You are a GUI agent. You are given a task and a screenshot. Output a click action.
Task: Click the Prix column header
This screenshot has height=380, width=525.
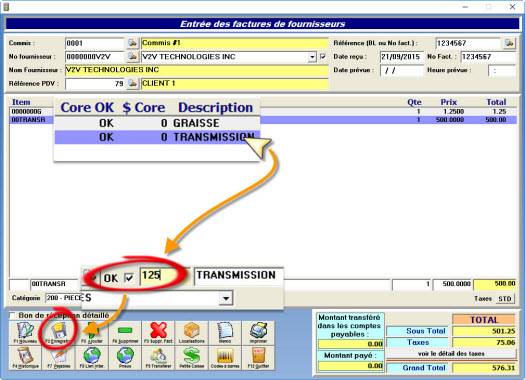click(449, 102)
